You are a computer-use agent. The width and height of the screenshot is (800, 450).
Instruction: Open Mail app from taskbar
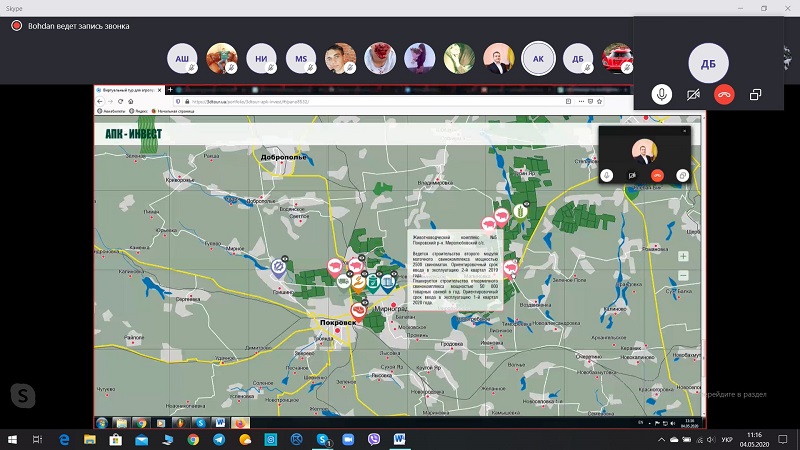point(141,439)
